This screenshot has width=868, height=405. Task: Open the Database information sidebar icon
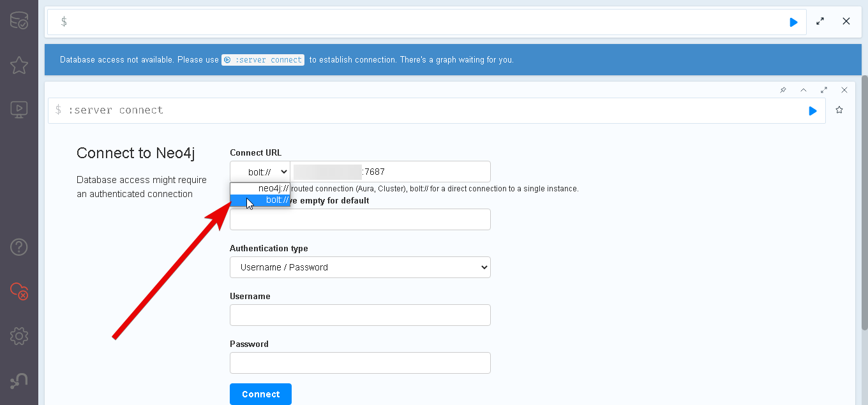[19, 22]
